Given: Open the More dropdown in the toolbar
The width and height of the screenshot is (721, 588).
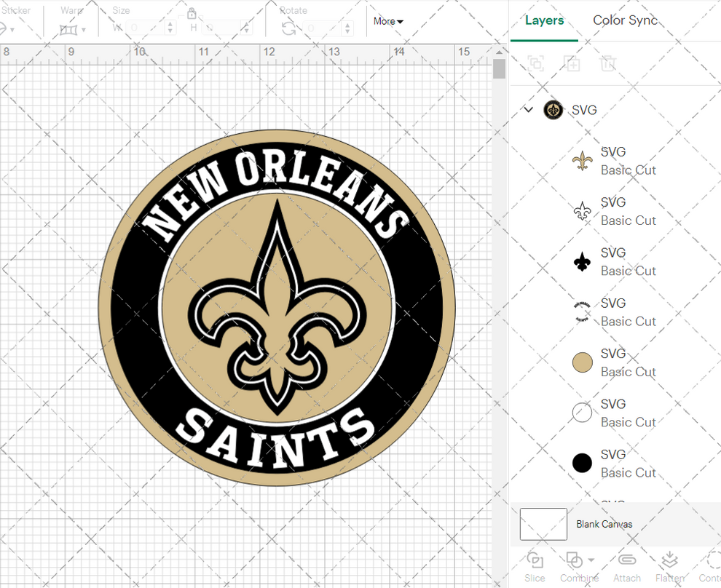Looking at the screenshot, I should tap(388, 21).
